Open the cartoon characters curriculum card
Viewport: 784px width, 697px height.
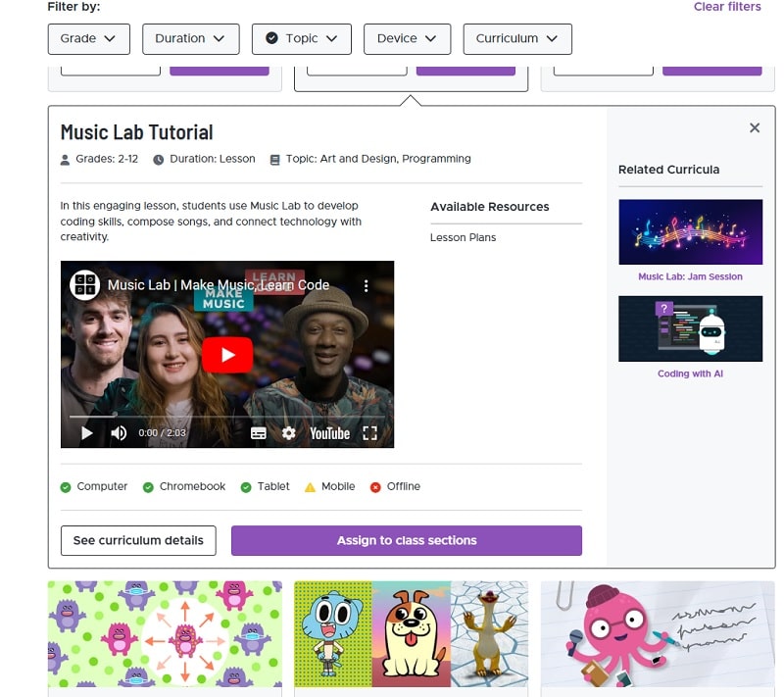tap(411, 634)
